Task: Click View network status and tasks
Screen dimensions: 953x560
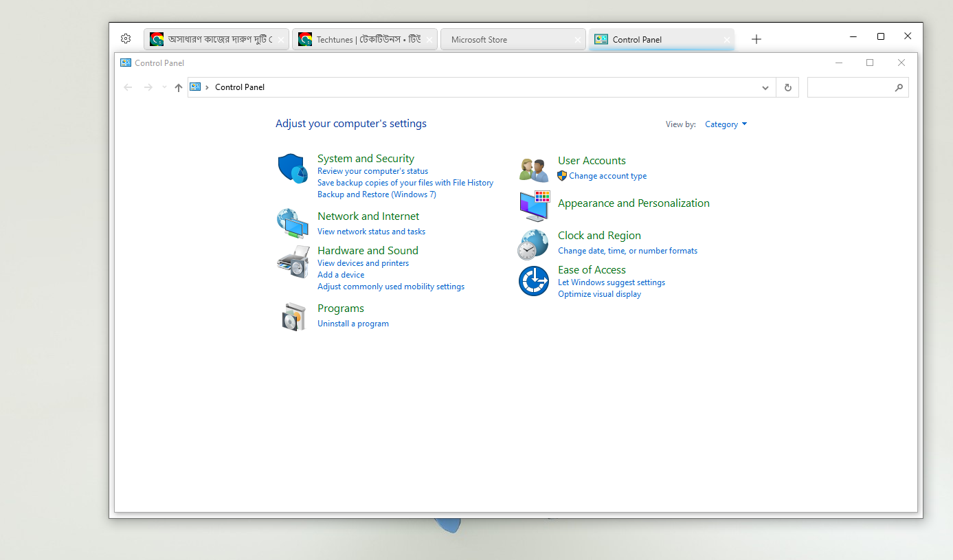Action: (x=371, y=232)
